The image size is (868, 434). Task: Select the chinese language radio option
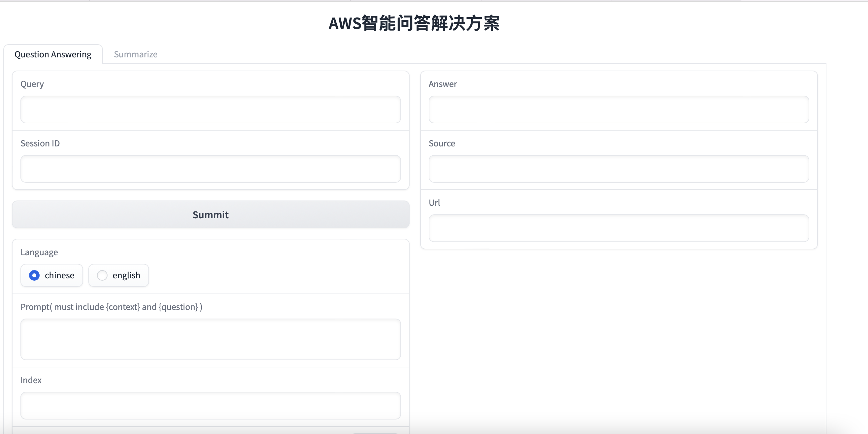tap(34, 275)
